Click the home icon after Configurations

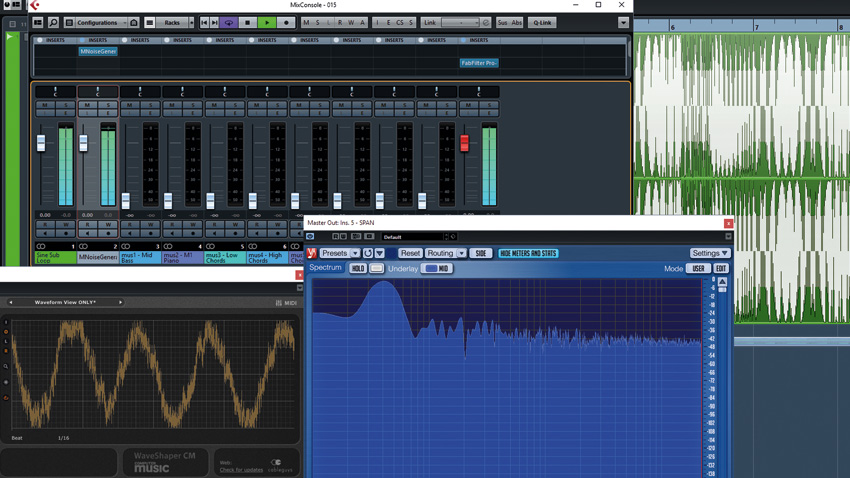[x=134, y=23]
